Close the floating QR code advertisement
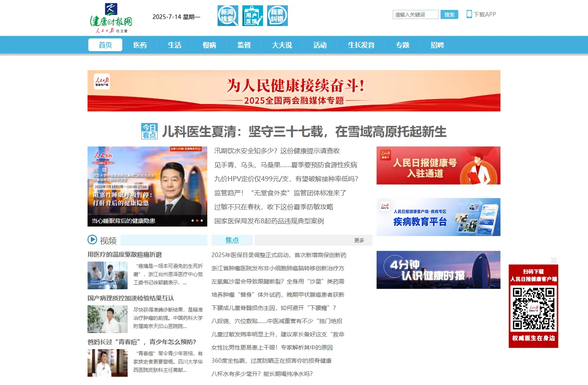Image resolution: width=588 pixels, height=385 pixels. [554, 260]
